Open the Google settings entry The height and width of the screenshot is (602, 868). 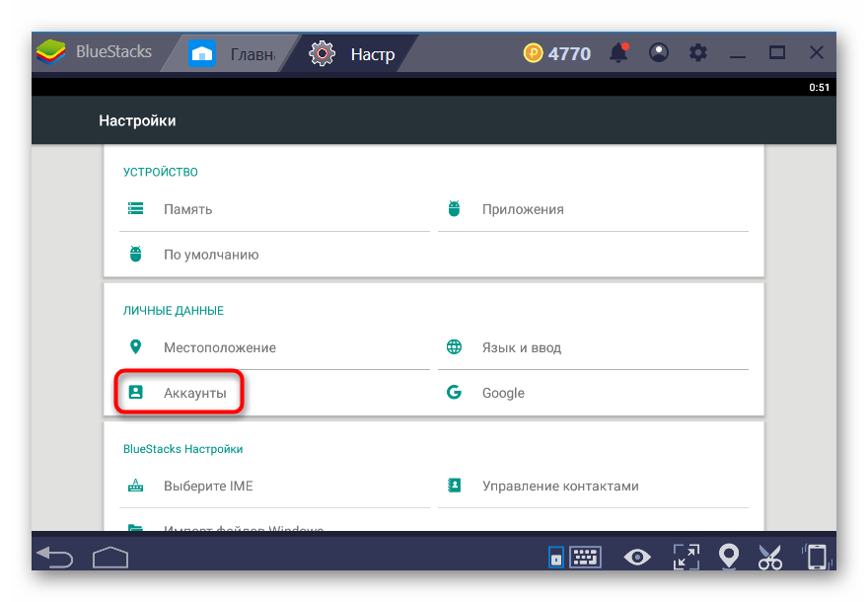click(x=503, y=393)
